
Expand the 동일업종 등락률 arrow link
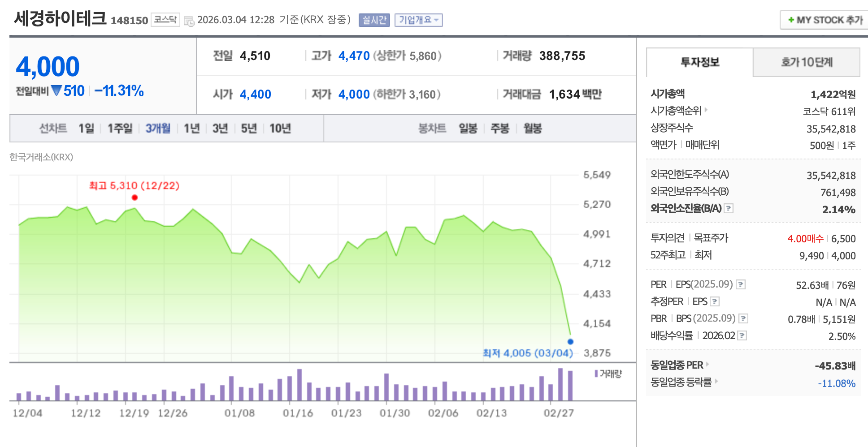click(x=716, y=381)
